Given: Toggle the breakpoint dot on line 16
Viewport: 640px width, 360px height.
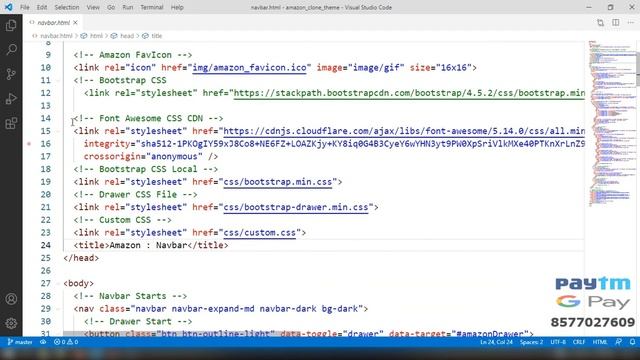Looking at the screenshot, I should pyautogui.click(x=29, y=144).
